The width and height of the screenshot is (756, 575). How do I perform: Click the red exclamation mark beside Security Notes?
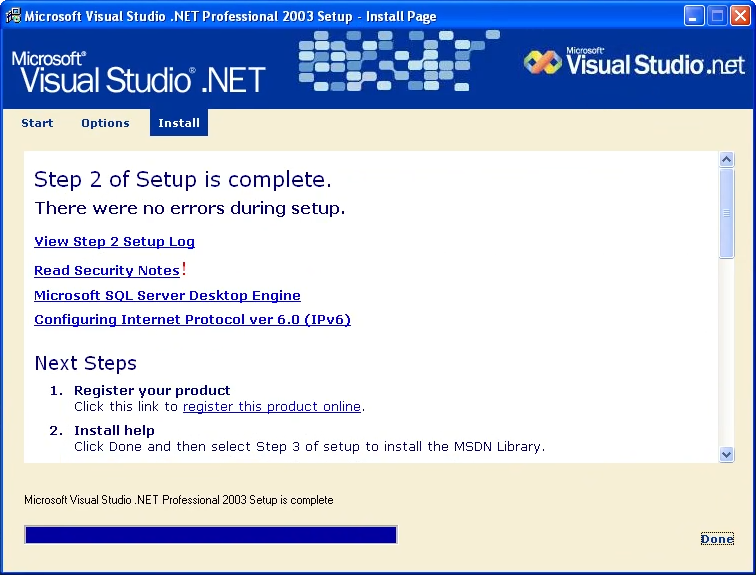click(184, 269)
